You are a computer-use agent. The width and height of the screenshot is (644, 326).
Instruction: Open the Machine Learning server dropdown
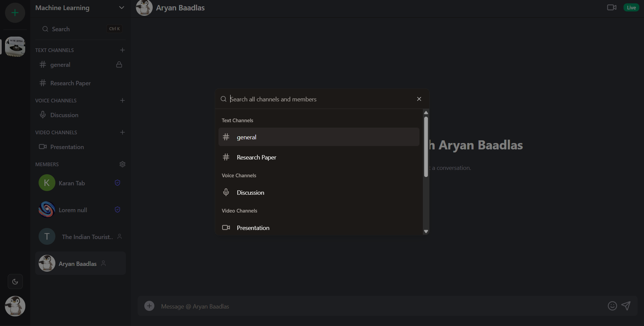[x=121, y=8]
